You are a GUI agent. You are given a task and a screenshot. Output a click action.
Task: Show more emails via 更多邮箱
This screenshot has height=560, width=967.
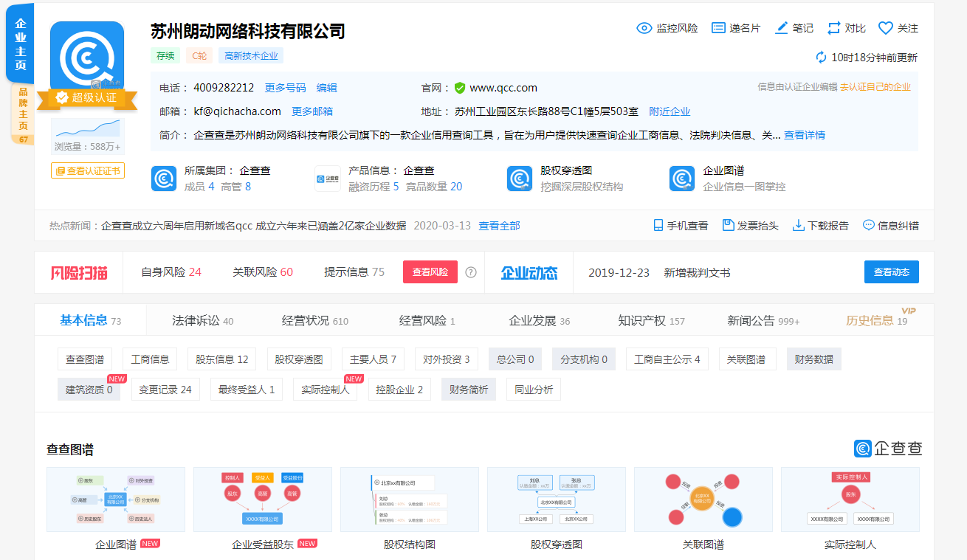[x=312, y=111]
